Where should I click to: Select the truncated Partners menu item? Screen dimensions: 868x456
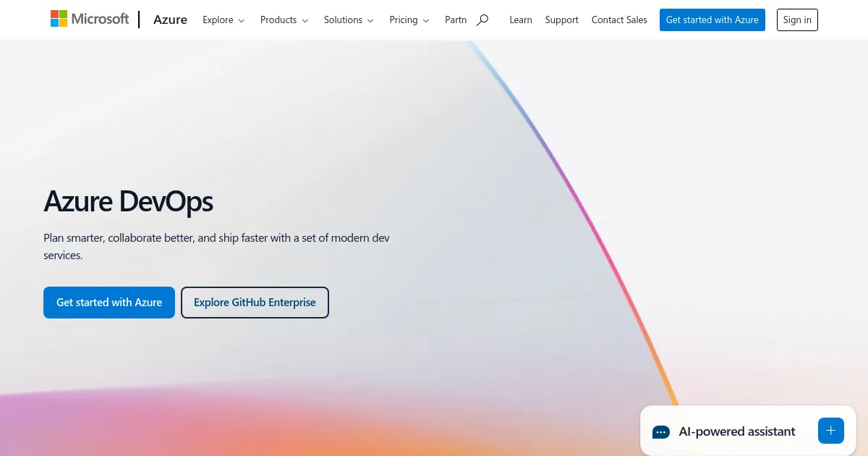(455, 20)
